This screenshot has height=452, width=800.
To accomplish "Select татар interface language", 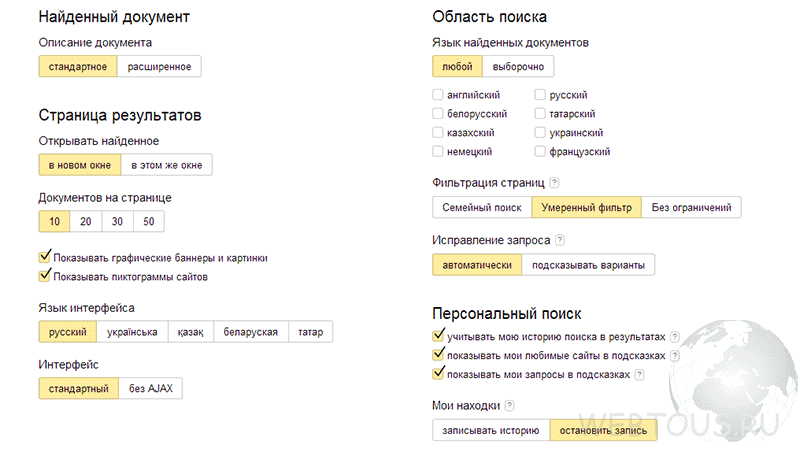I will tap(310, 332).
